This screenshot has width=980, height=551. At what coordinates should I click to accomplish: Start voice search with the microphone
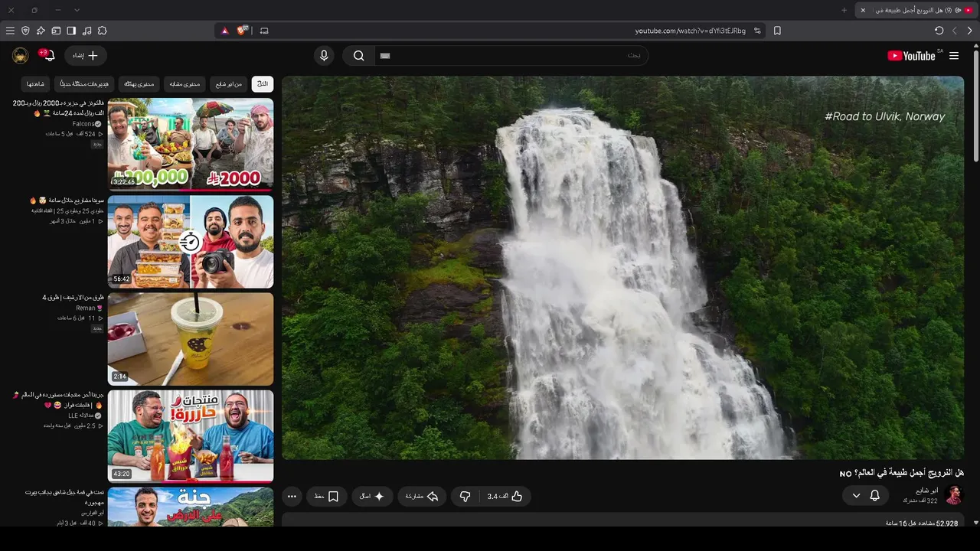pyautogui.click(x=324, y=56)
